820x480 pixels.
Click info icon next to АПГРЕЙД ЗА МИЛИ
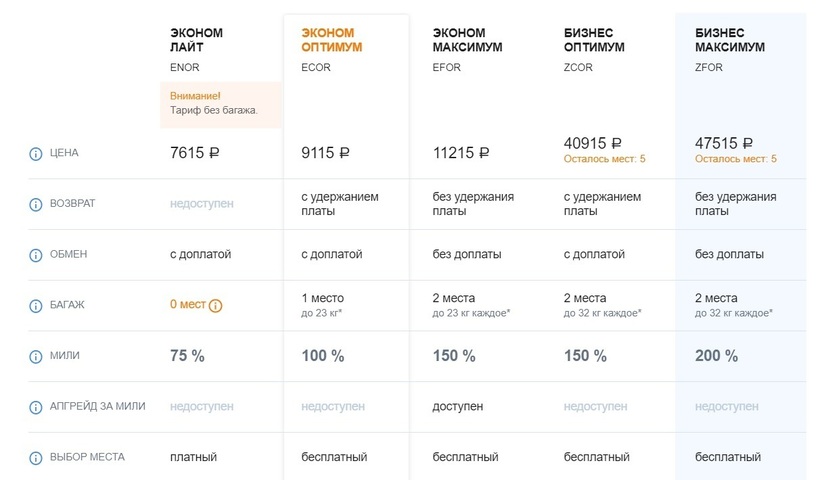[35, 407]
